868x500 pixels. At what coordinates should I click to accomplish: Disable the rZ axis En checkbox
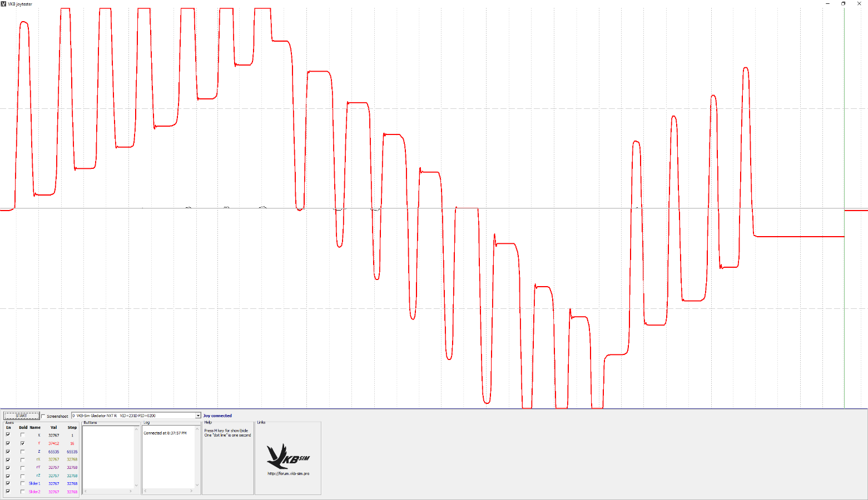pos(8,476)
